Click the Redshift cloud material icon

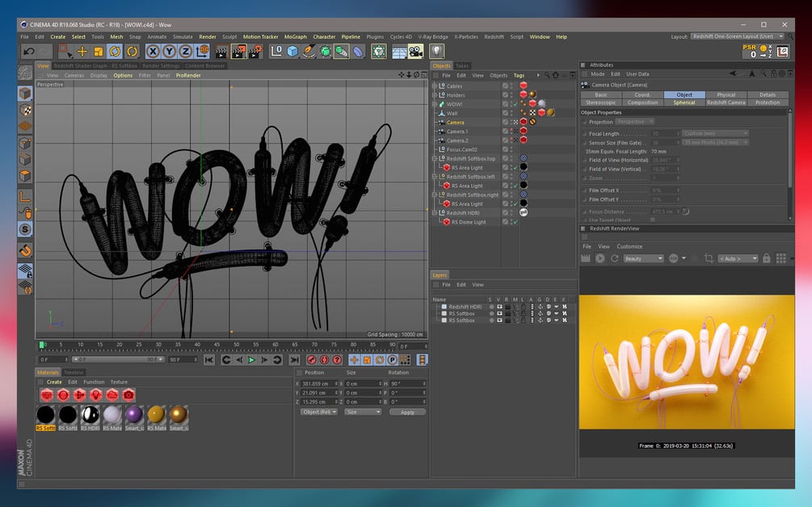[x=112, y=396]
